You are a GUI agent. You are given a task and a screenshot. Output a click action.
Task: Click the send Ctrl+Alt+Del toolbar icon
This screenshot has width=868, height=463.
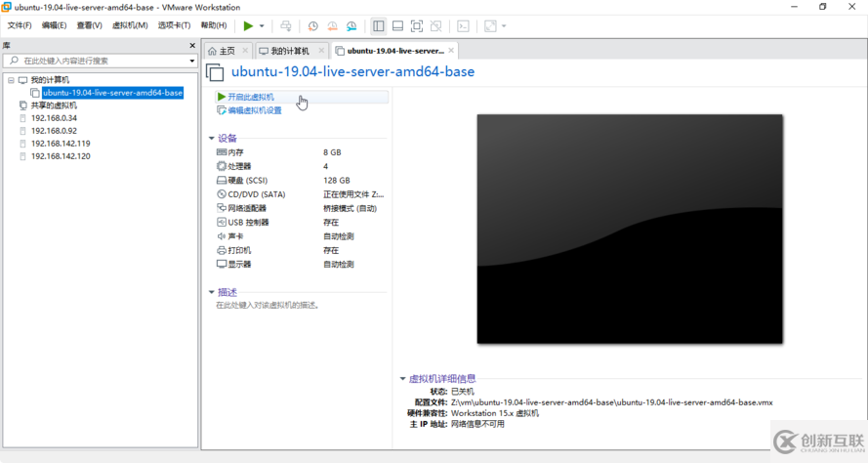[286, 25]
